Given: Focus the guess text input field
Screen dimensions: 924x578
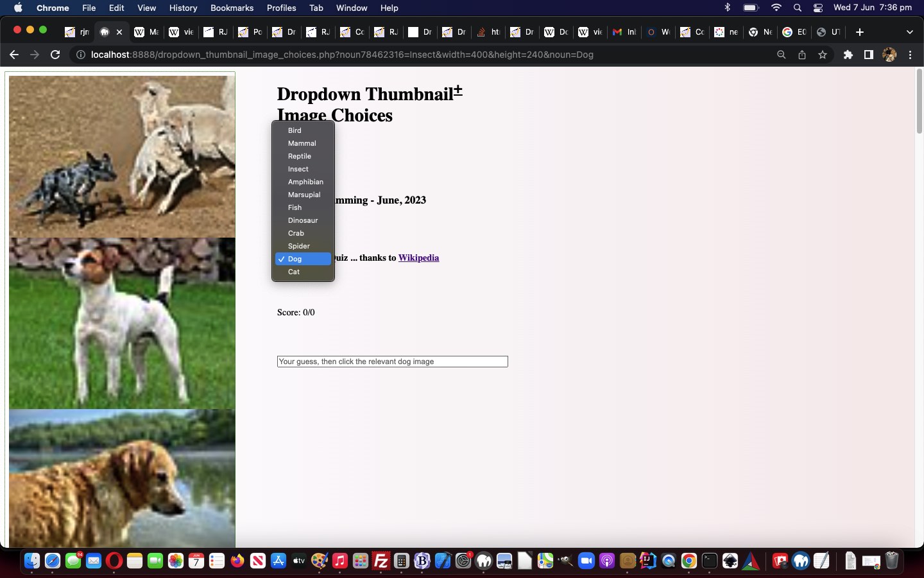Looking at the screenshot, I should point(392,362).
